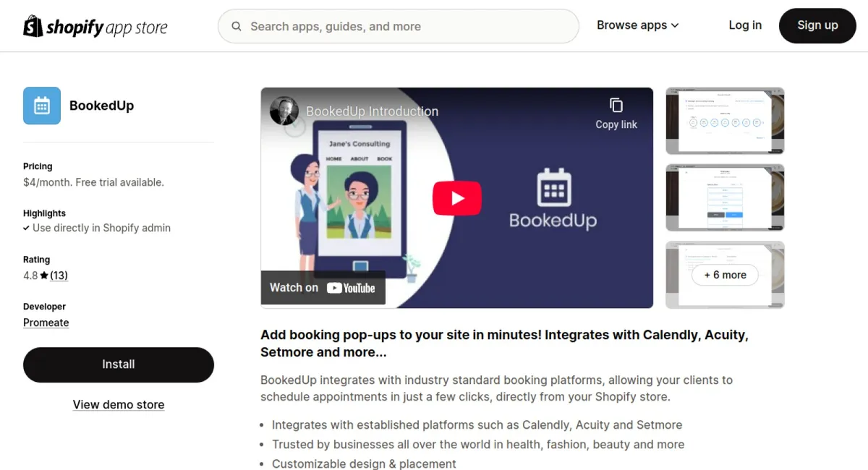Open the second screenshot thumbnail
This screenshot has height=470, width=868.
coord(725,197)
